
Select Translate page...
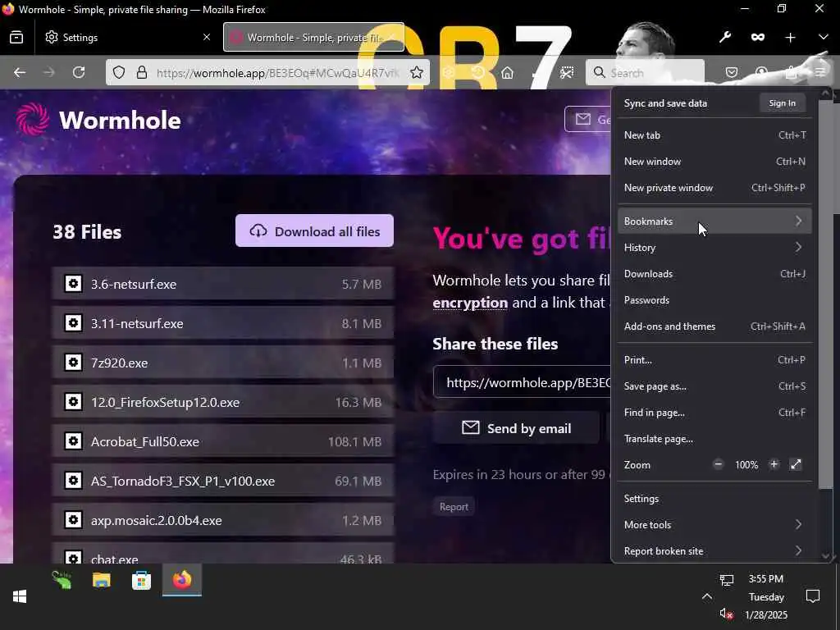(x=714, y=439)
